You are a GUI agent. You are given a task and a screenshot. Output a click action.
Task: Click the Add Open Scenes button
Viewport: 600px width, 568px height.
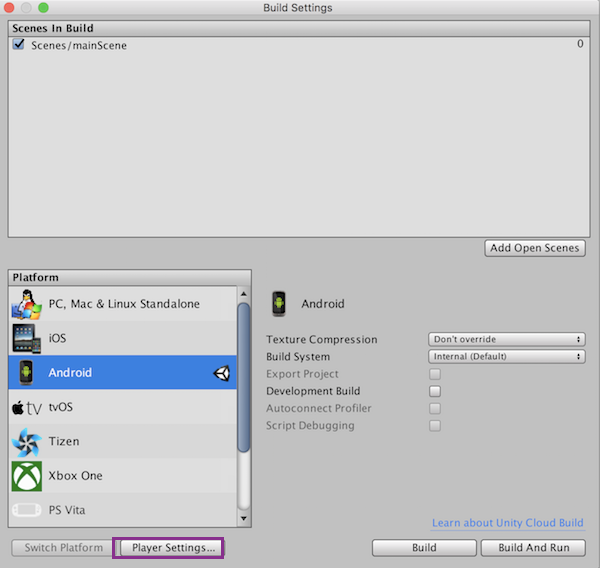click(x=535, y=248)
